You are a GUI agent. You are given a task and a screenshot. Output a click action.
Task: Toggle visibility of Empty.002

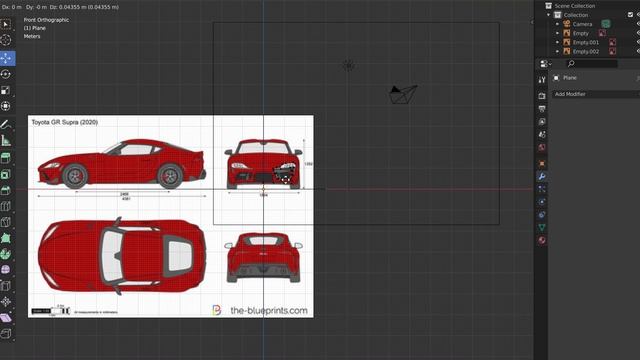point(638,51)
